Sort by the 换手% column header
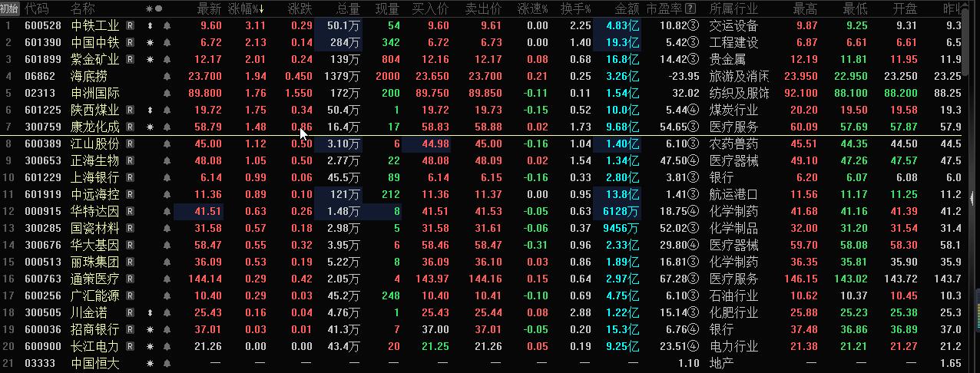This screenshot has width=980, height=373. [x=576, y=9]
